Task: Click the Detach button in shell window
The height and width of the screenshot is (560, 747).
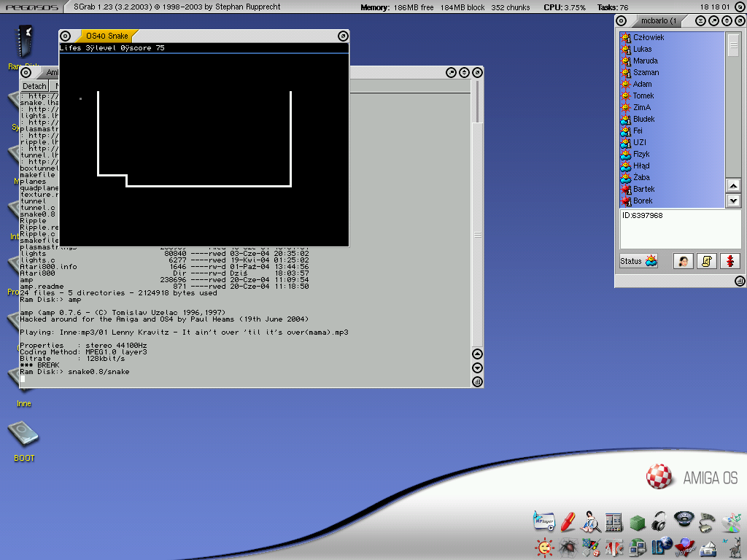Action: tap(35, 86)
